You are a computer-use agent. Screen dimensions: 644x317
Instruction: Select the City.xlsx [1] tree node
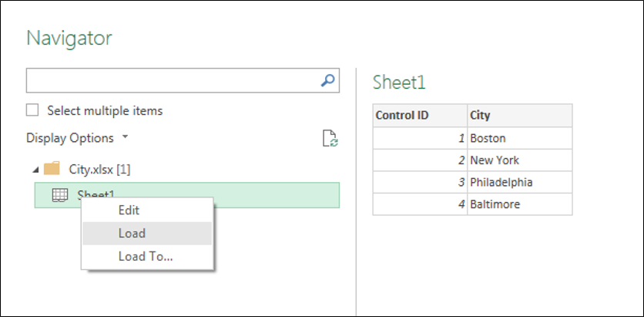pos(99,170)
